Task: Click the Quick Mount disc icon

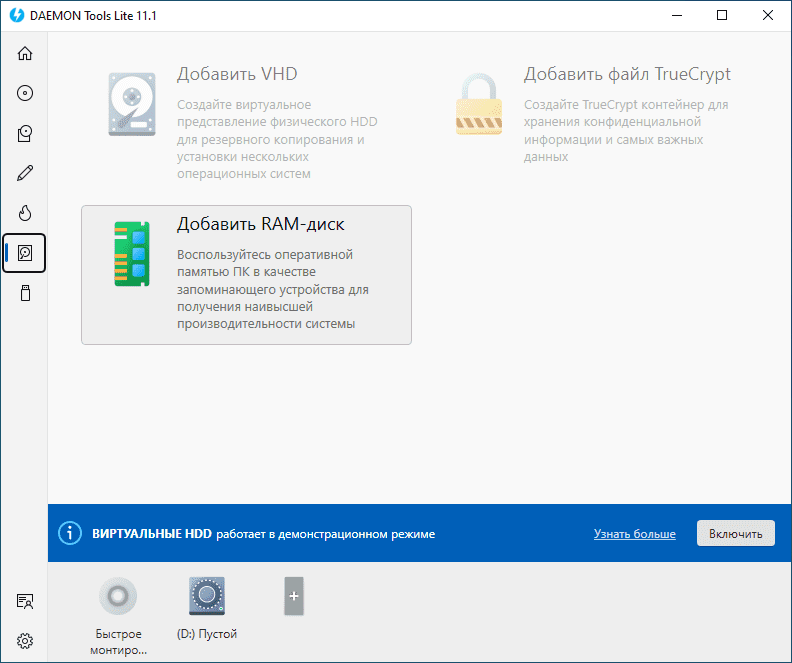Action: [118, 596]
